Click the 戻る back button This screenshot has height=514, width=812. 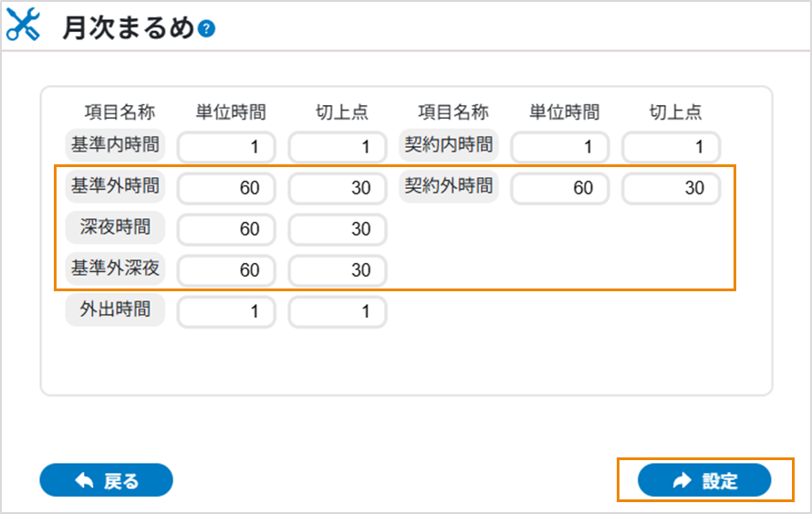pyautogui.click(x=106, y=480)
